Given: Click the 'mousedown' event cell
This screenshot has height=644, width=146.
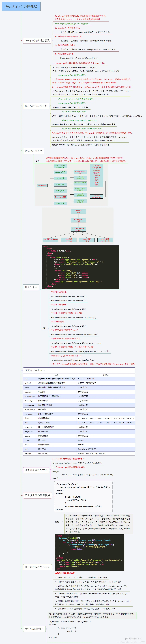Looking at the screenshot, I should [x=30, y=396].
